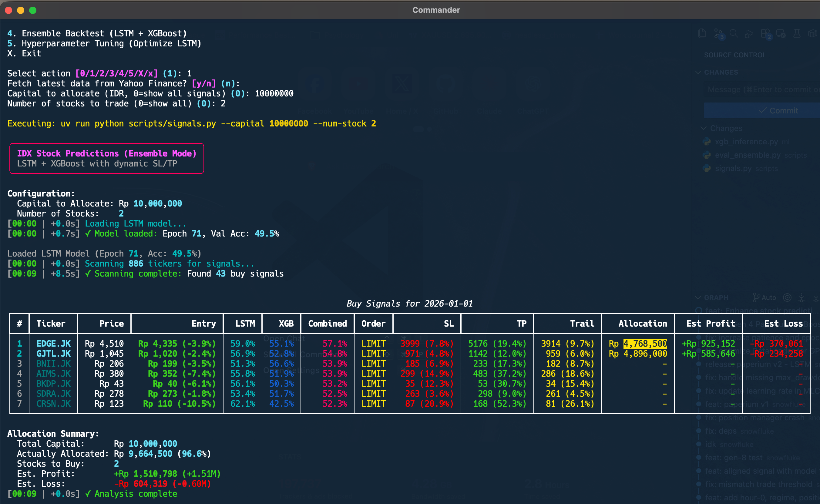Image resolution: width=820 pixels, height=504 pixels.
Task: Click the Containers icon in activity bar
Action: (x=813, y=33)
